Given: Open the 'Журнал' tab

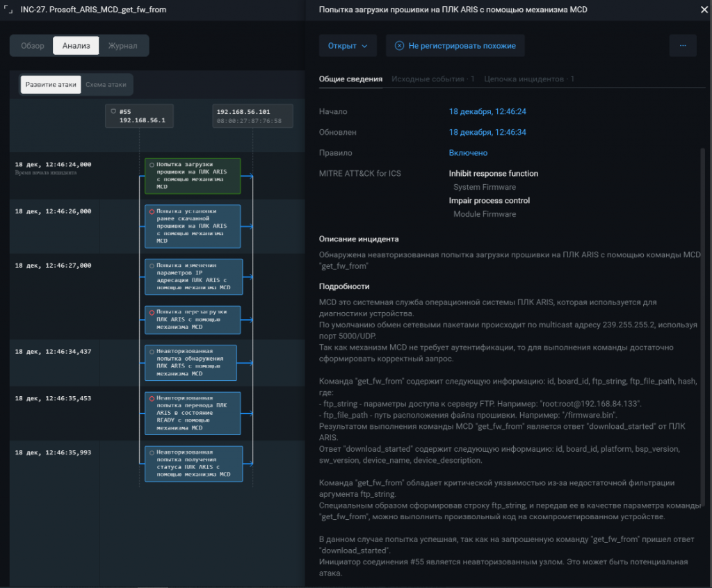Looking at the screenshot, I should point(122,46).
